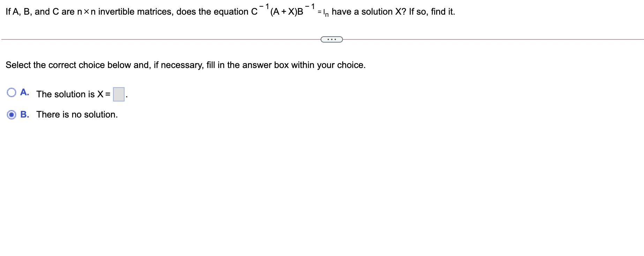The image size is (644, 256).
Task: Click the horizontal divider line
Action: coord(157,39)
